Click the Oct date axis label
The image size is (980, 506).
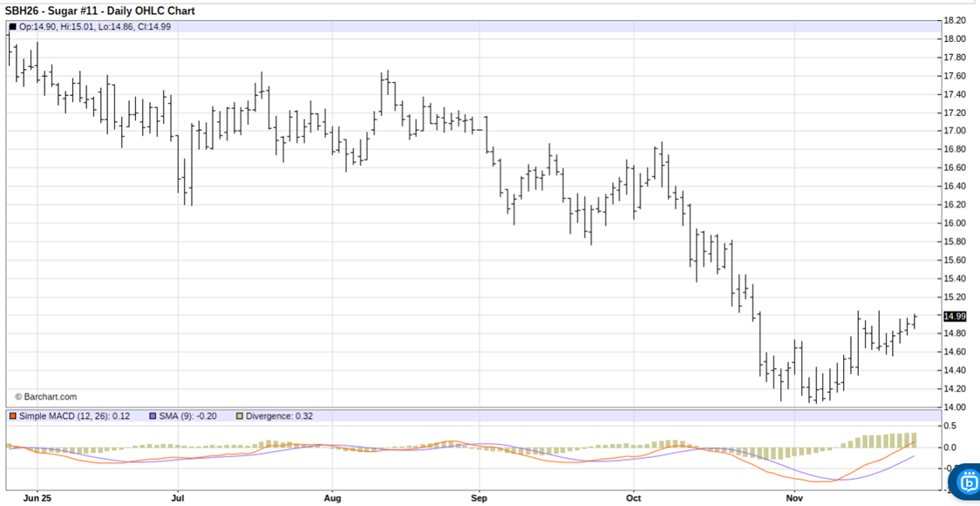tap(634, 500)
